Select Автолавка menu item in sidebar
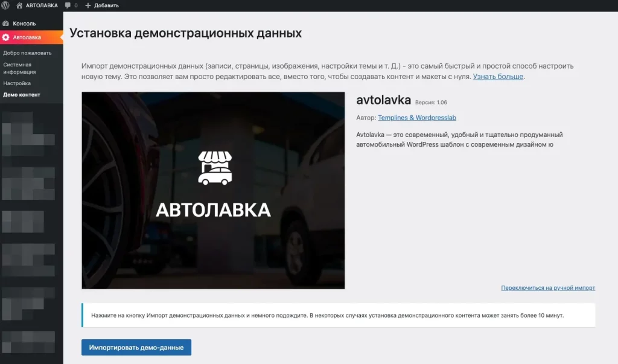The height and width of the screenshot is (364, 618). click(27, 37)
